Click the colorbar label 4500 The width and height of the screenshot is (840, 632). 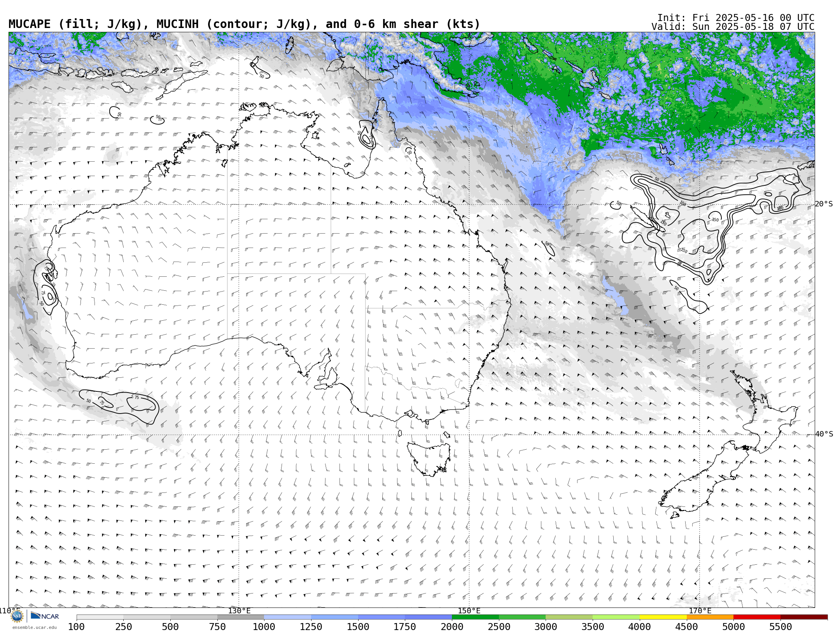coord(687,627)
